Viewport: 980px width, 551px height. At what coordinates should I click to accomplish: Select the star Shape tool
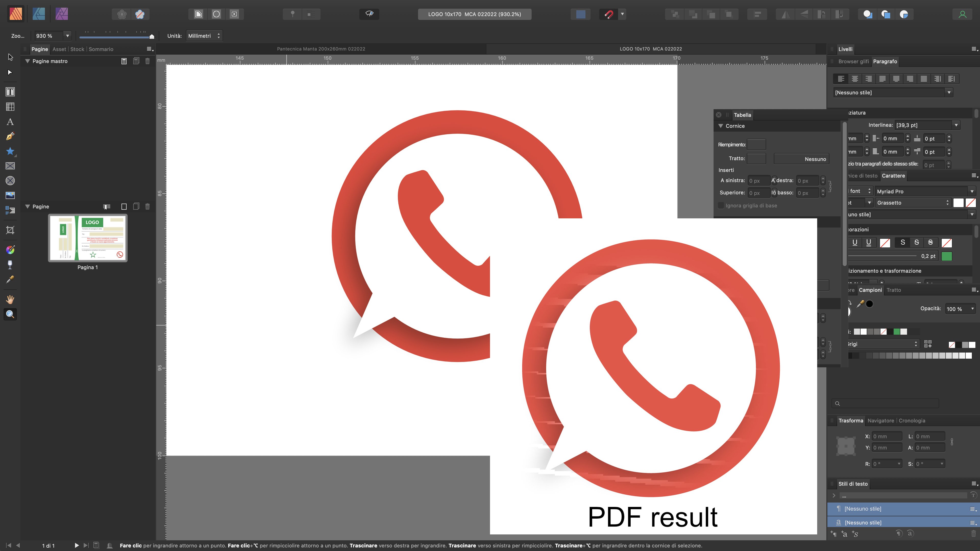coord(10,151)
